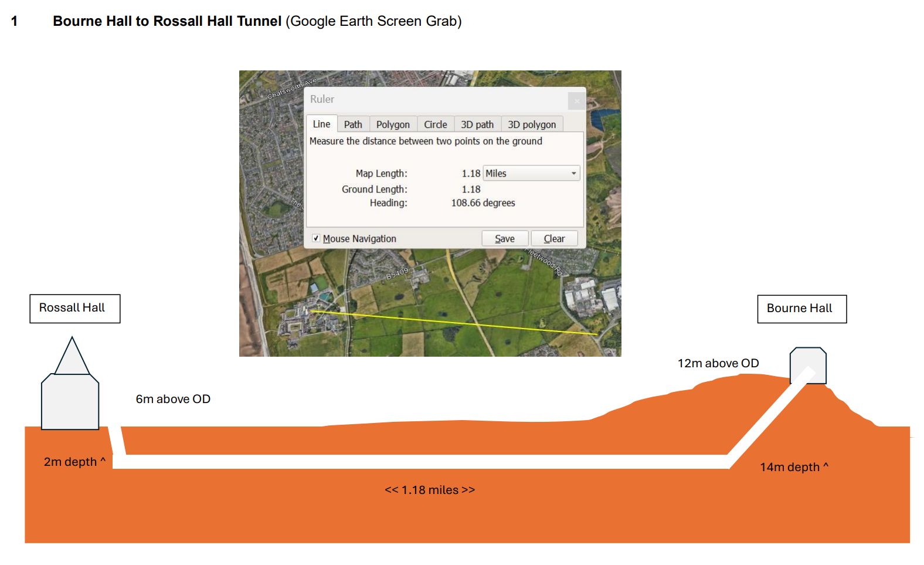
Task: Click the '6m above OD' text
Action: pyautogui.click(x=173, y=399)
